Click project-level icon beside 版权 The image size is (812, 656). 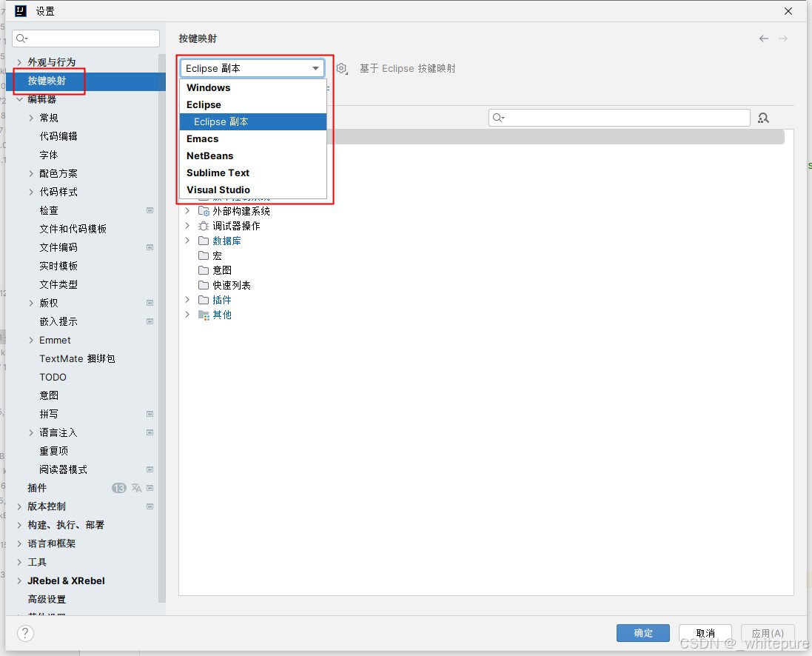tap(150, 303)
